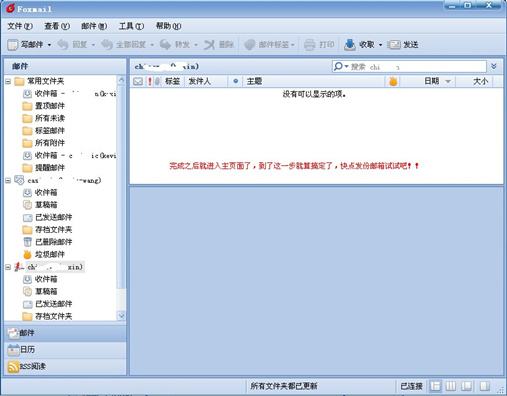507x396 pixels.
Task: Expand the search options double chevron
Action: [x=494, y=66]
